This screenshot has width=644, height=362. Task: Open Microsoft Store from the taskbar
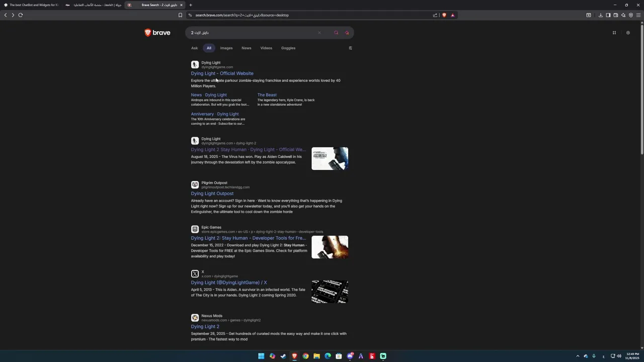339,356
